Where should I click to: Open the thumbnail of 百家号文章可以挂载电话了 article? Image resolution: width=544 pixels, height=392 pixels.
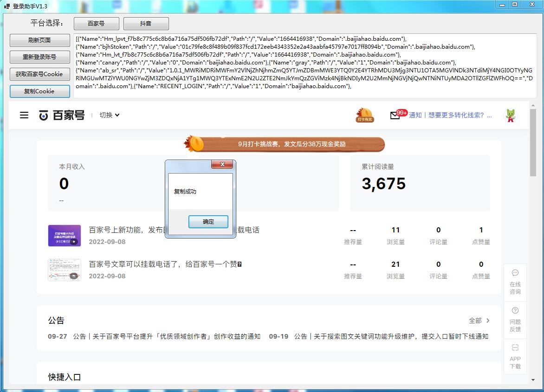click(x=65, y=270)
